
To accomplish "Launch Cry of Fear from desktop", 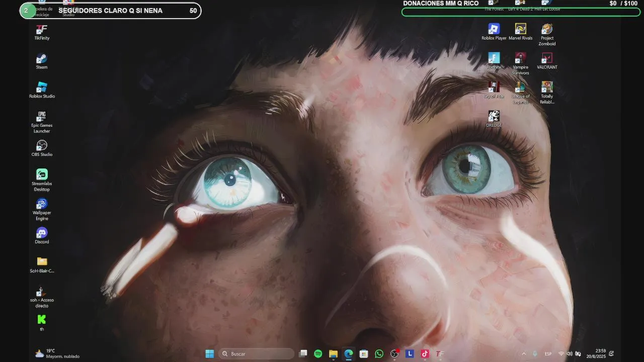I will (494, 90).
